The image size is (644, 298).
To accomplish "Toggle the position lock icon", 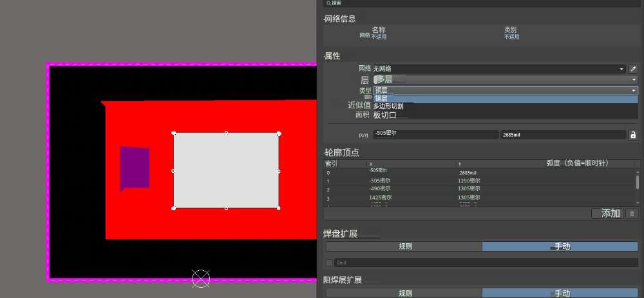I will click(633, 135).
